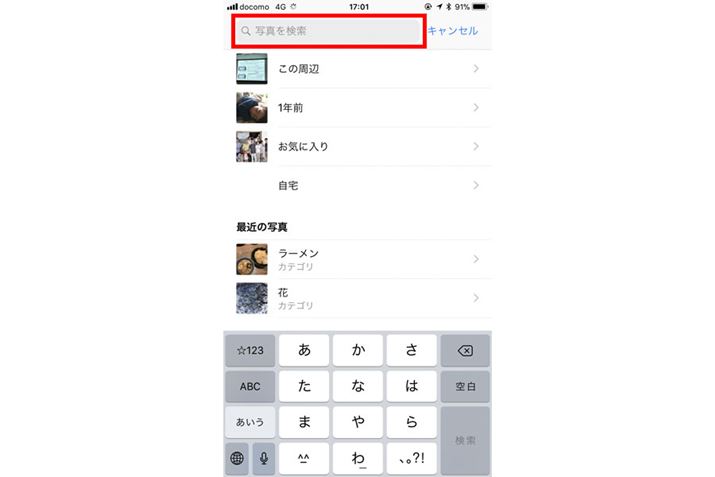Open the 自宅 row chevron
The width and height of the screenshot is (715, 477).
(x=476, y=185)
